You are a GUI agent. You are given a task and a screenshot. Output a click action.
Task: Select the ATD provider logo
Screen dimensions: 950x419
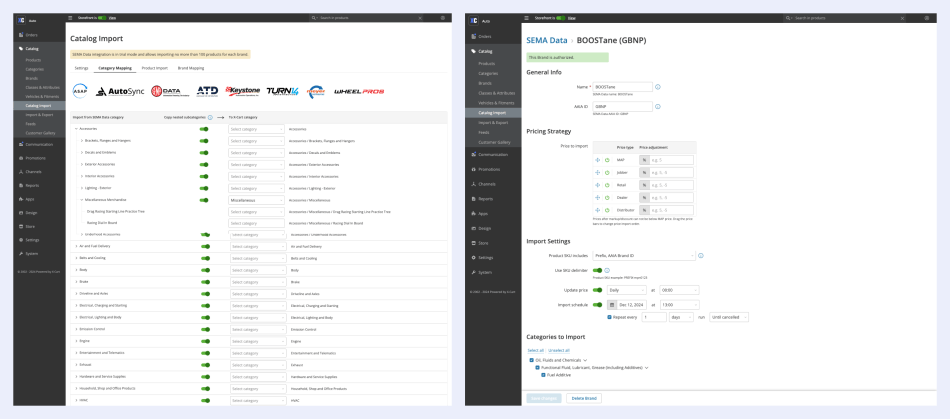pyautogui.click(x=207, y=91)
